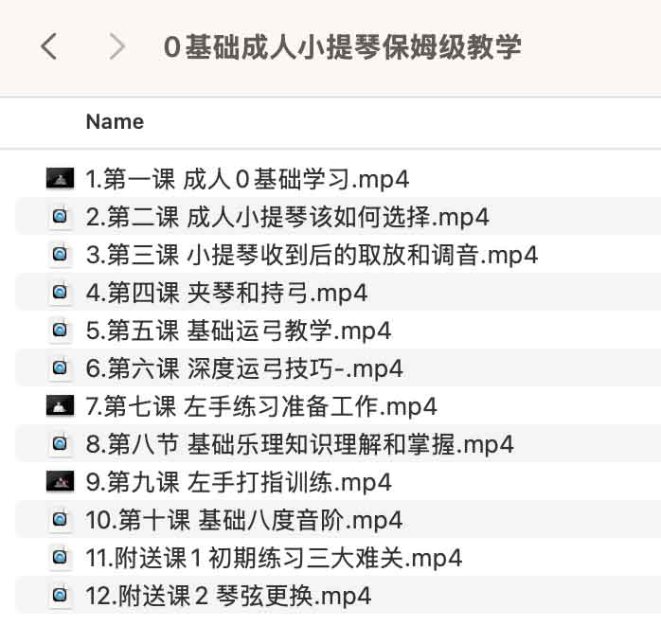Screen dimensions: 661x644
Task: Click file icon beside 3.第三课 video
Action: click(x=60, y=255)
